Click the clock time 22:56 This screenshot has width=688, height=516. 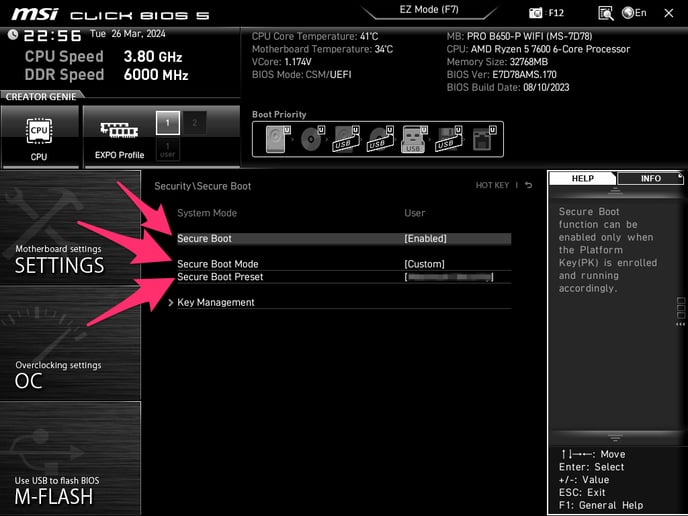[x=52, y=35]
